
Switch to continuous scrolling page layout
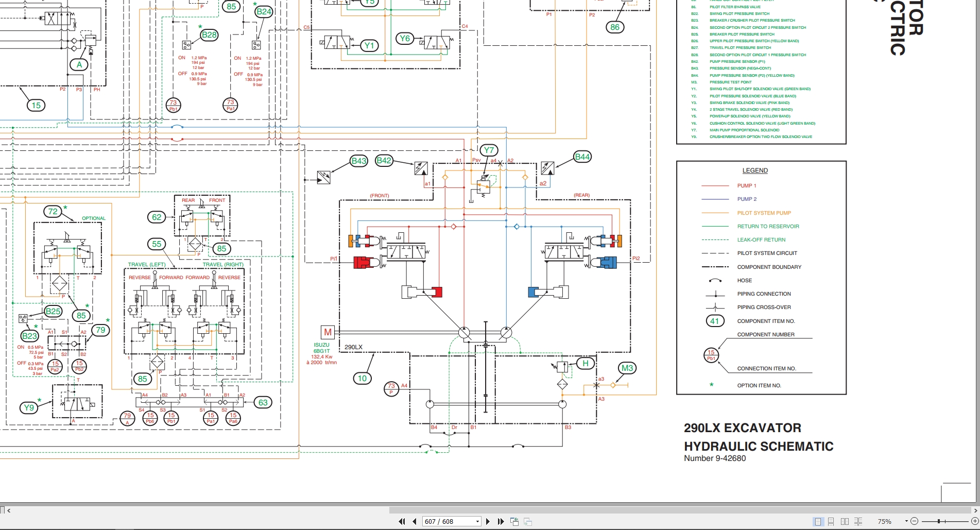tap(831, 521)
